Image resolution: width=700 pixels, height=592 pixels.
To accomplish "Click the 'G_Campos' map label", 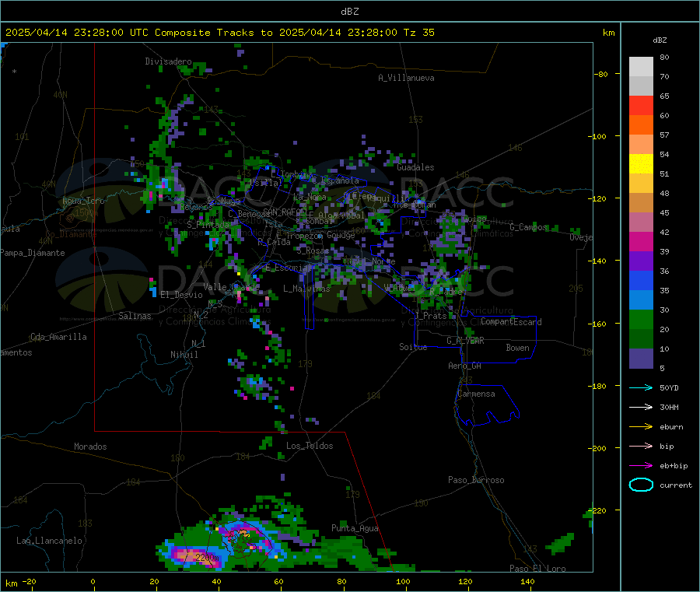I will [x=528, y=227].
